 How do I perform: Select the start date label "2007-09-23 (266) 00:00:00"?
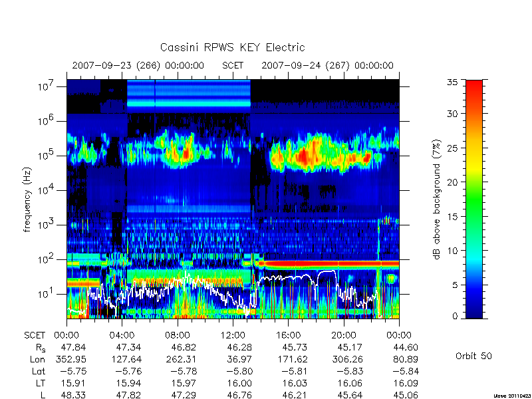[138, 65]
